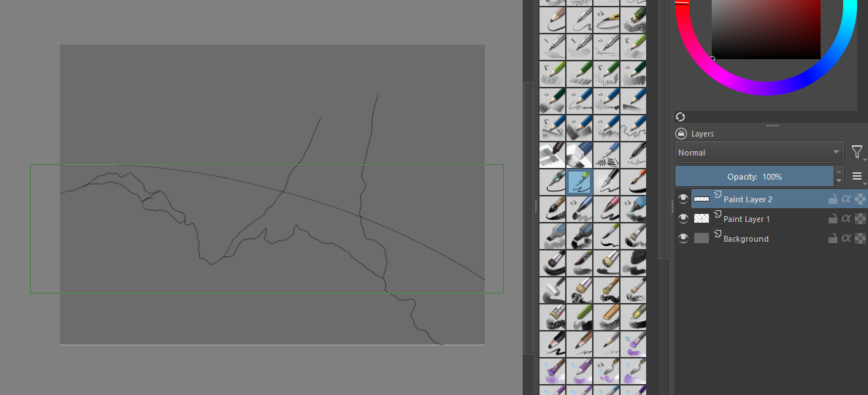Click the Background layer thumbnail
868x395 pixels.
tap(702, 238)
